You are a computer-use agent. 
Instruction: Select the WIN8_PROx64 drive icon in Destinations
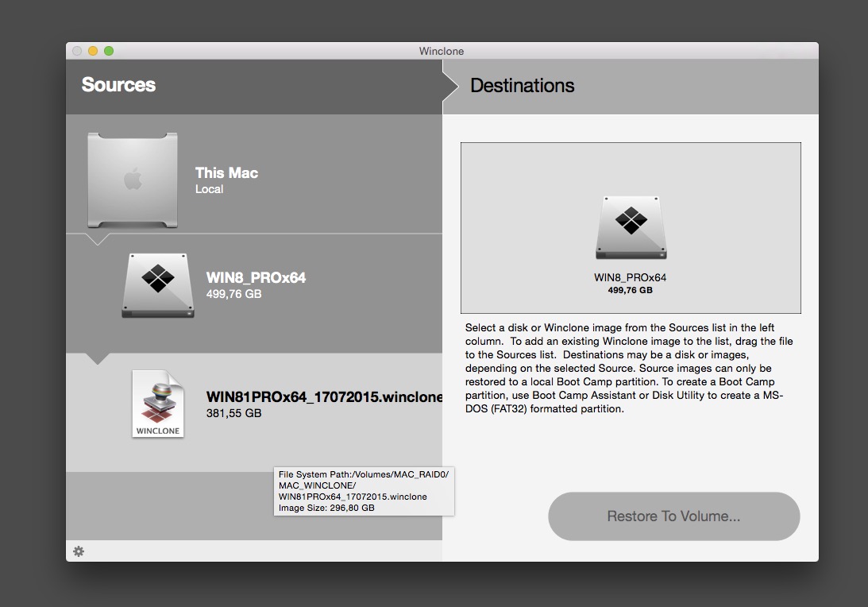[631, 227]
